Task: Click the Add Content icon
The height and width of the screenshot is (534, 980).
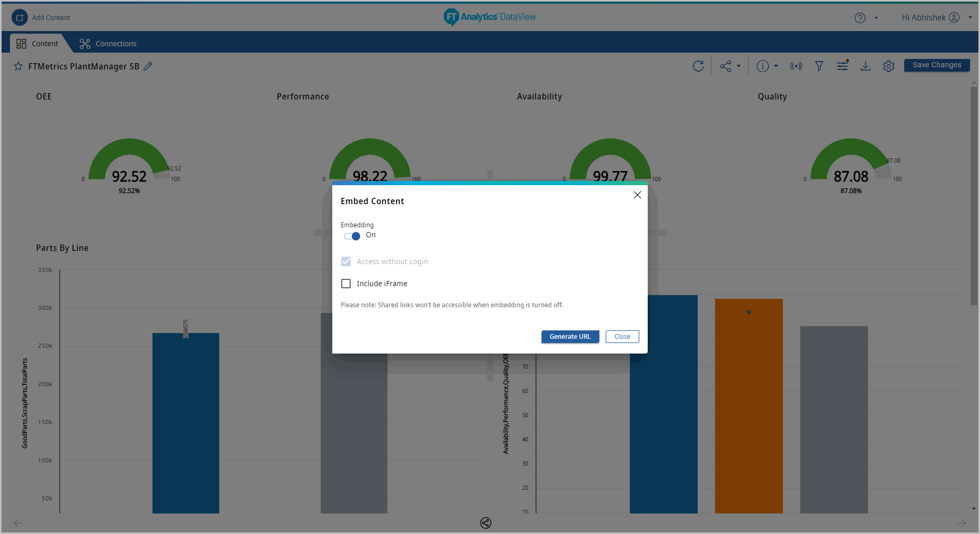Action: (x=19, y=17)
